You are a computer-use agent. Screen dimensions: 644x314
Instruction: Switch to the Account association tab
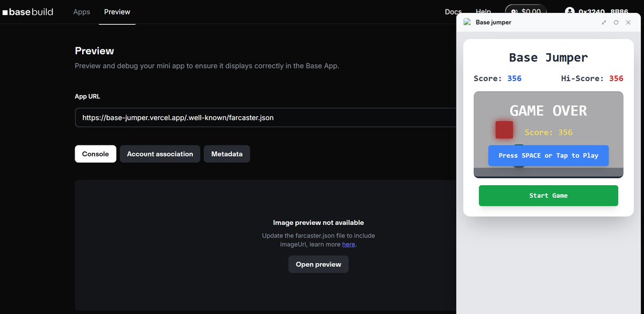pyautogui.click(x=160, y=154)
